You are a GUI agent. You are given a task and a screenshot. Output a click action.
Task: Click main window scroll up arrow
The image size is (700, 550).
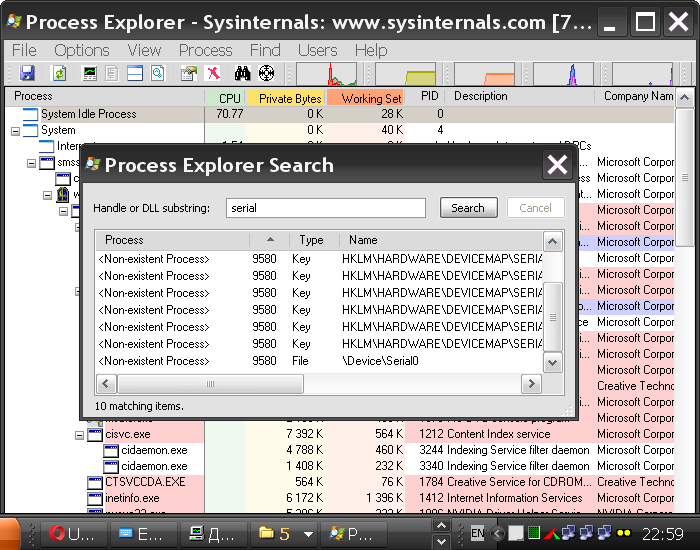[684, 98]
